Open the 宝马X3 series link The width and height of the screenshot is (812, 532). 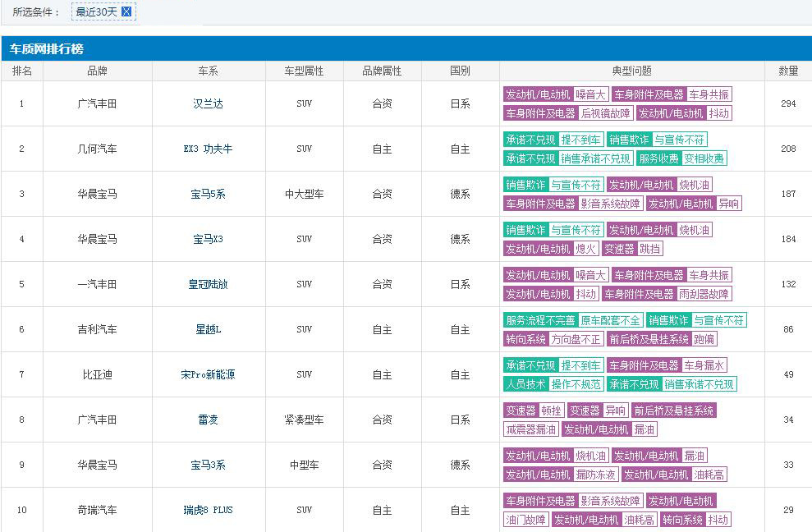point(209,238)
